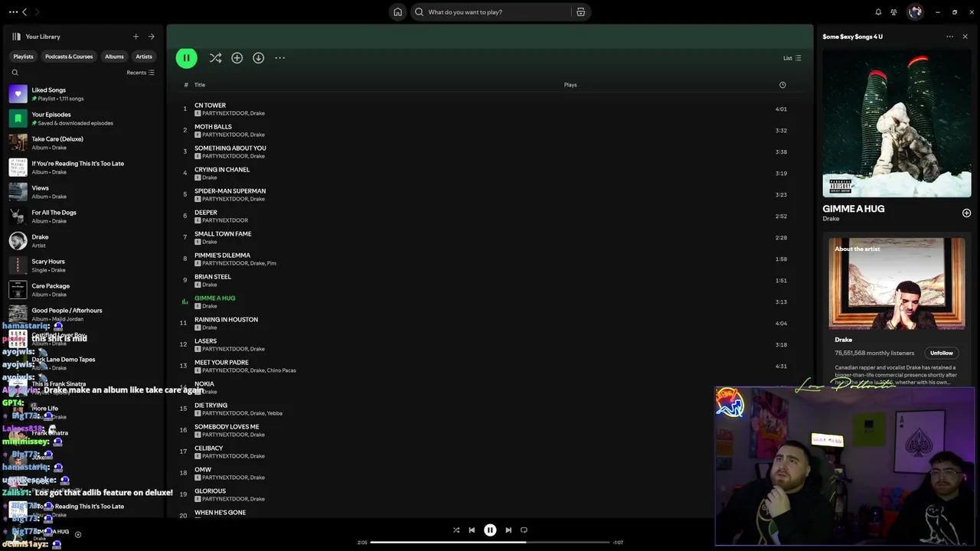
Task: Open For All The Dogs album
Action: pos(83,217)
